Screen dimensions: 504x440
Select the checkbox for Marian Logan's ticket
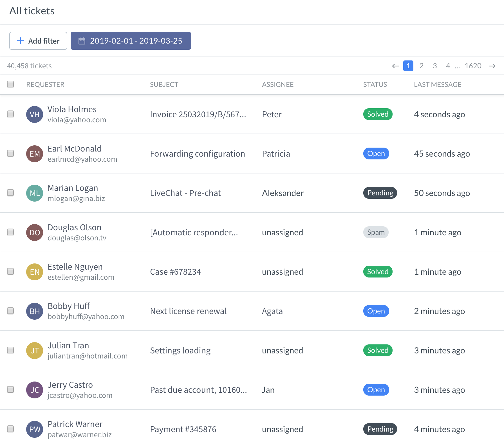coord(10,193)
